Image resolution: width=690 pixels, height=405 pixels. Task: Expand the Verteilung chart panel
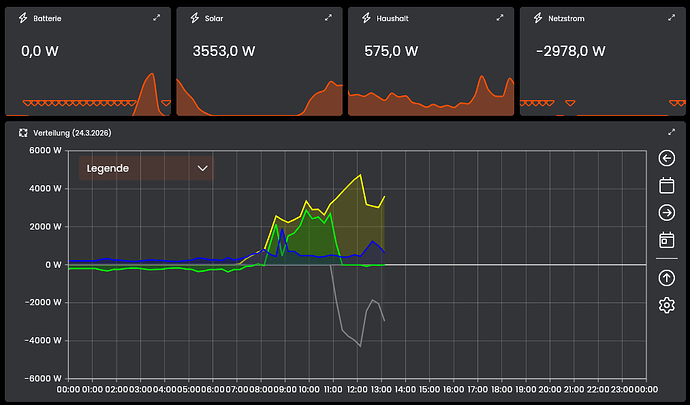coord(671,132)
